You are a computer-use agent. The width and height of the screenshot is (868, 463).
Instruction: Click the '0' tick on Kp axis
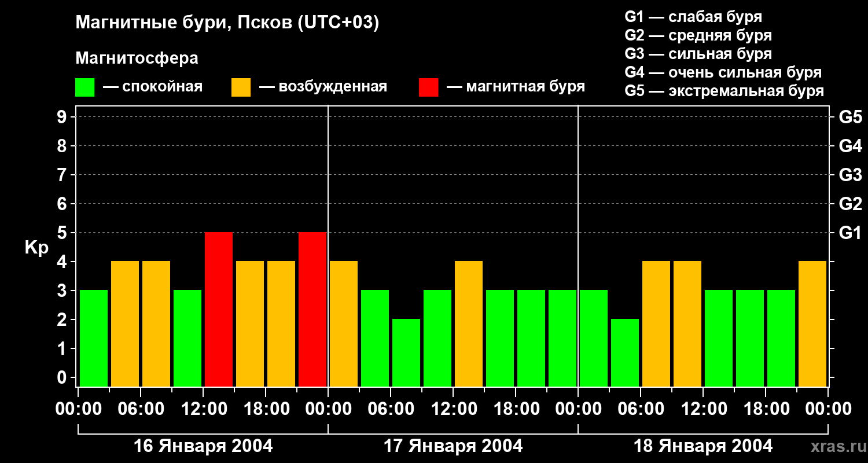pyautogui.click(x=63, y=377)
